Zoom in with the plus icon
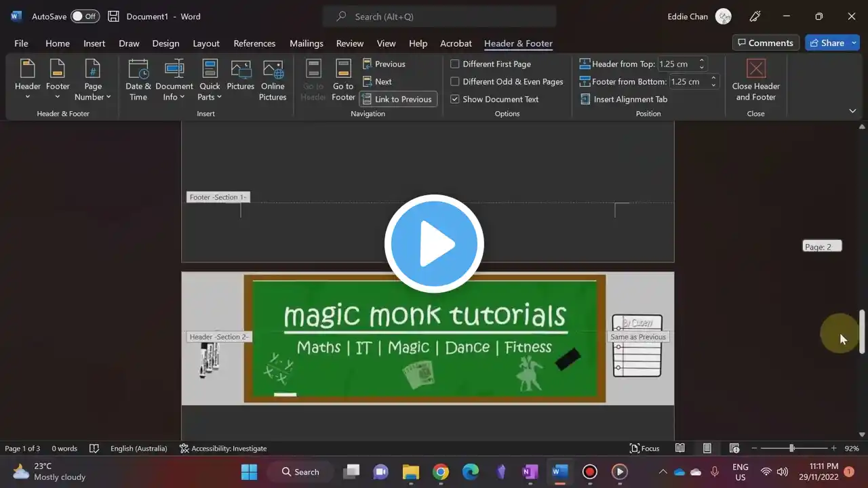Viewport: 868px width, 488px height. coord(833,448)
